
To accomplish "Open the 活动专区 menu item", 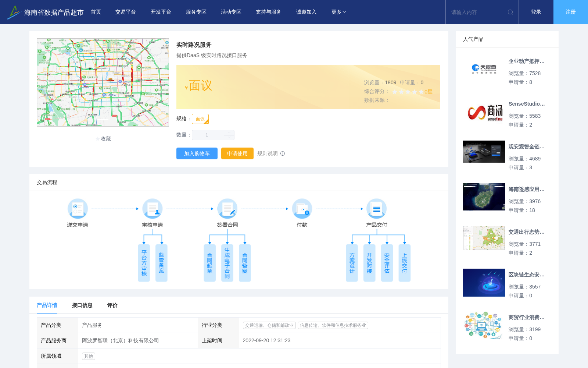I will pyautogui.click(x=231, y=12).
